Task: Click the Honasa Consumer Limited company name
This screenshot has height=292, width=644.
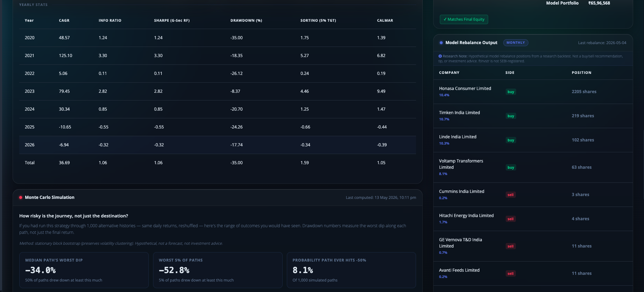Action: [x=465, y=89]
